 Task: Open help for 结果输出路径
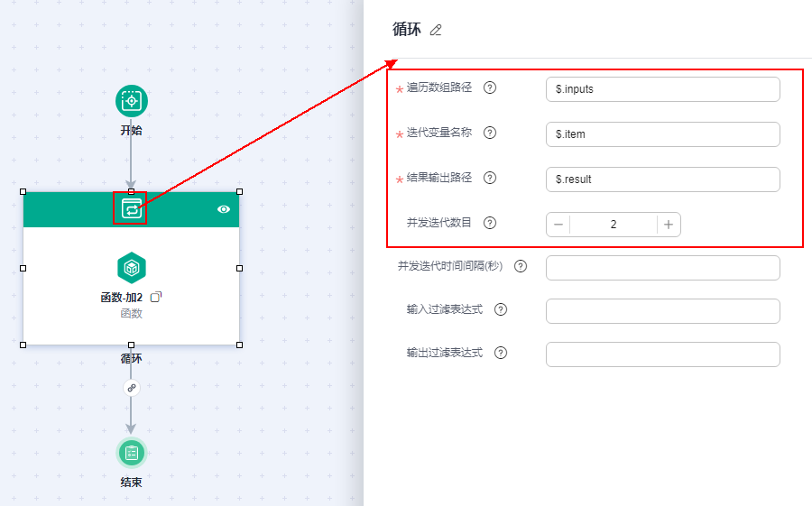pos(490,178)
